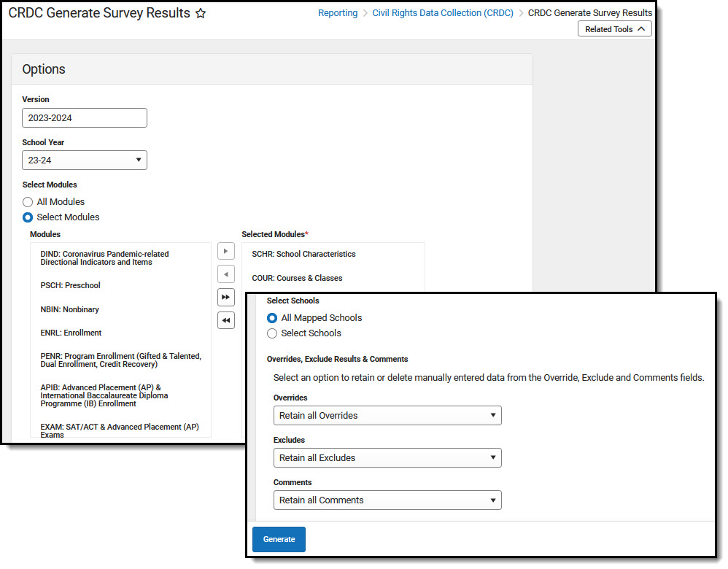Open the School Year dropdown
Image resolution: width=728 pixels, height=569 pixels.
(85, 160)
